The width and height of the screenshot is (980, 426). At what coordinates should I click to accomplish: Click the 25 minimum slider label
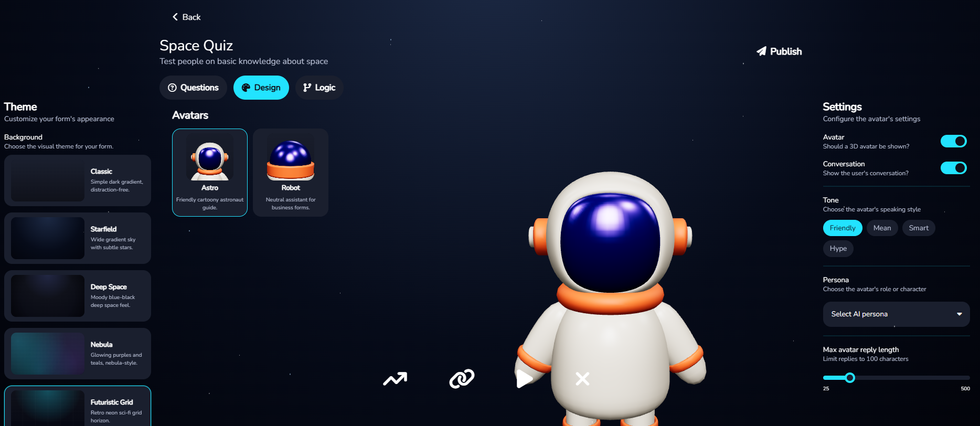tap(826, 388)
